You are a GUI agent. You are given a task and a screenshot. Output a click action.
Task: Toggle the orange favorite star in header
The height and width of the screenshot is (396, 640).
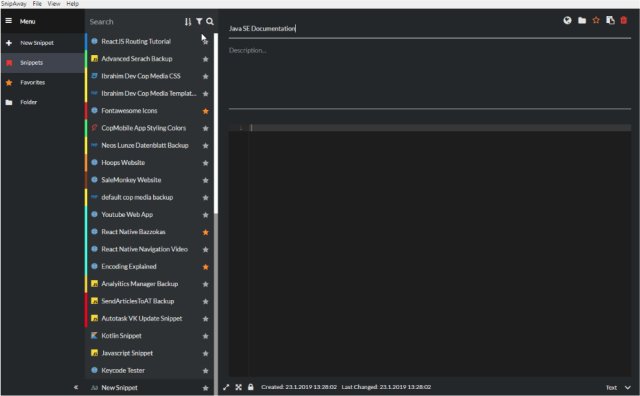[596, 20]
